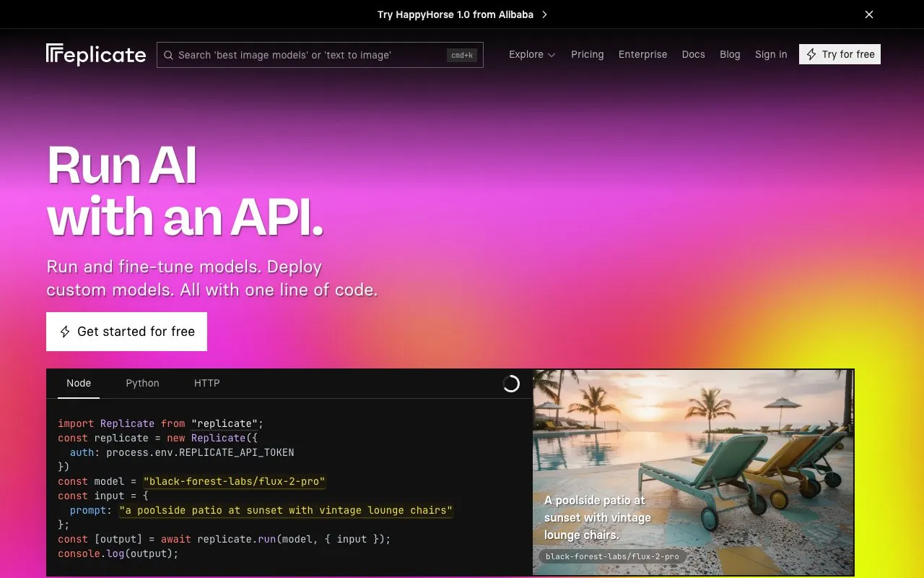Click Sign in
924x578 pixels.
click(x=771, y=54)
